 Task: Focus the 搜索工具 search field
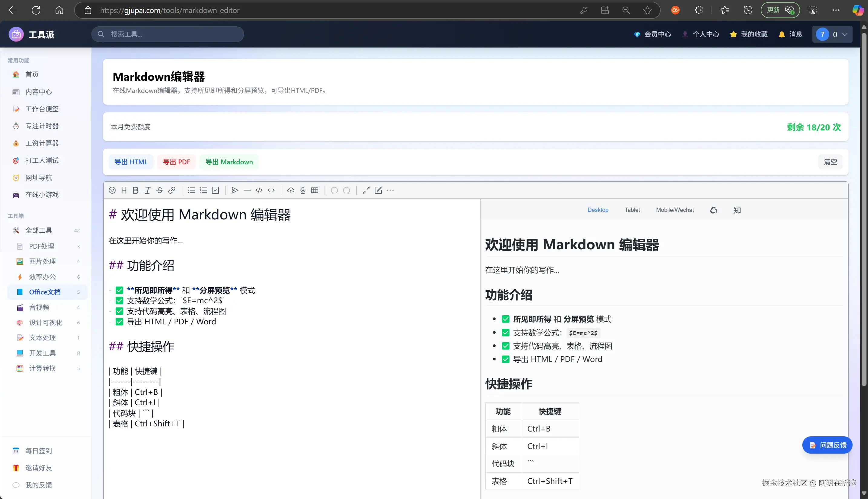(168, 34)
